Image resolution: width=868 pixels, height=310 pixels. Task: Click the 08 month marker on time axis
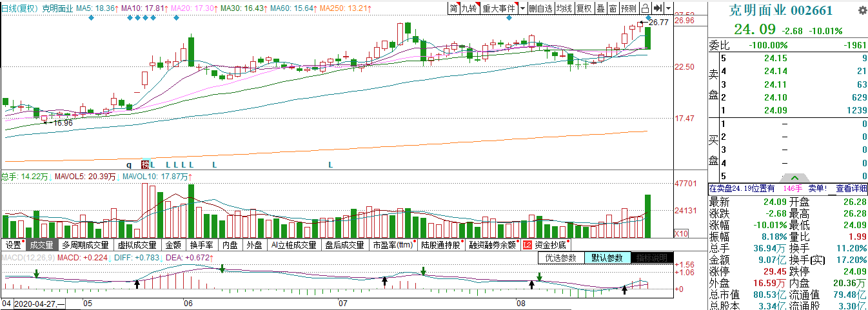[520, 304]
